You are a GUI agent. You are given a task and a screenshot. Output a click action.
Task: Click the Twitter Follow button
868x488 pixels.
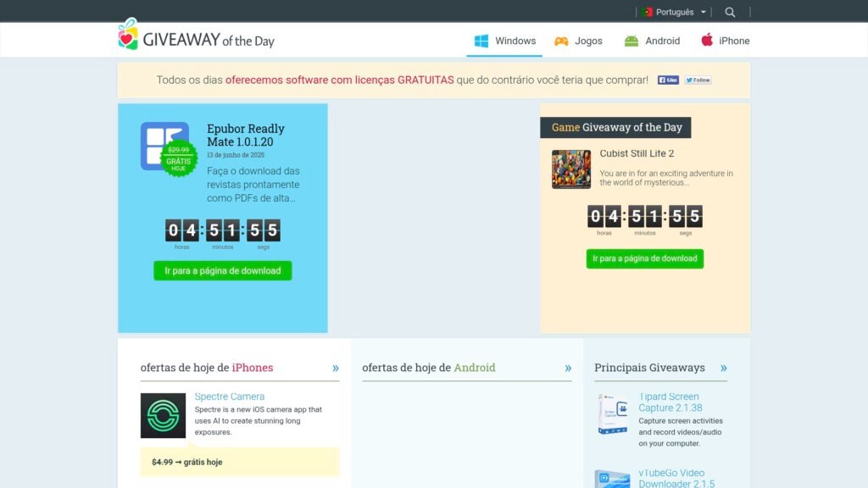(698, 80)
